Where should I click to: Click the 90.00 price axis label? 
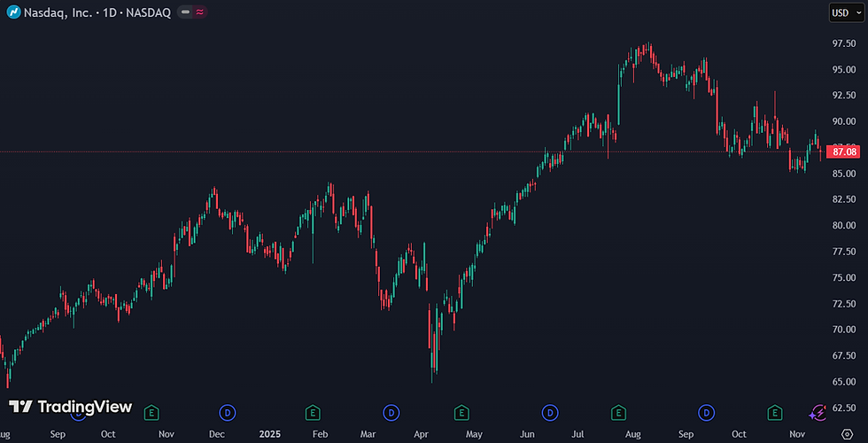(844, 121)
